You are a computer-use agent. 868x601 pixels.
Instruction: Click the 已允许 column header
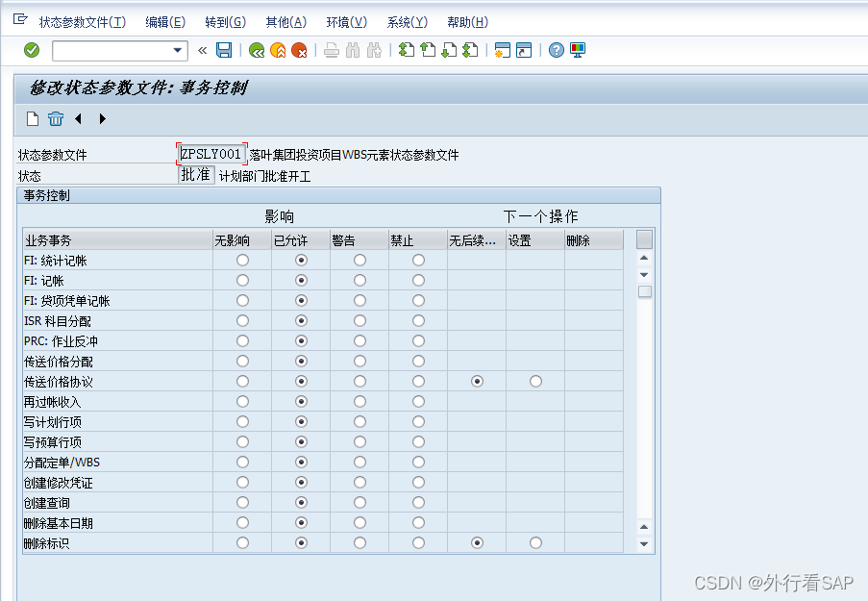pos(301,240)
